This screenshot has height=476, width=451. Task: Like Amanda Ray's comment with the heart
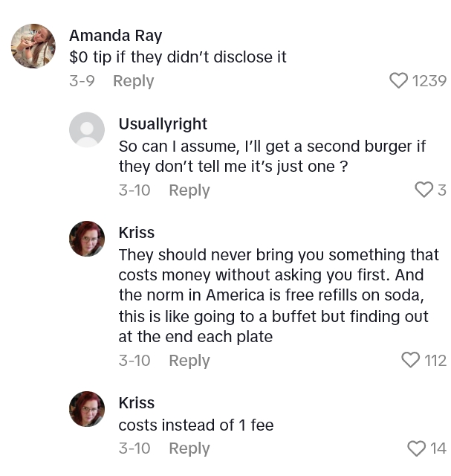399,81
